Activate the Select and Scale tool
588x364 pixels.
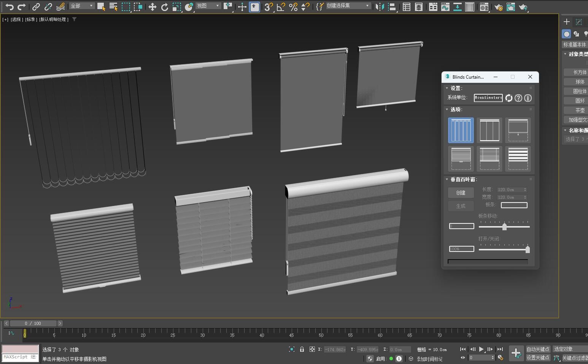177,6
